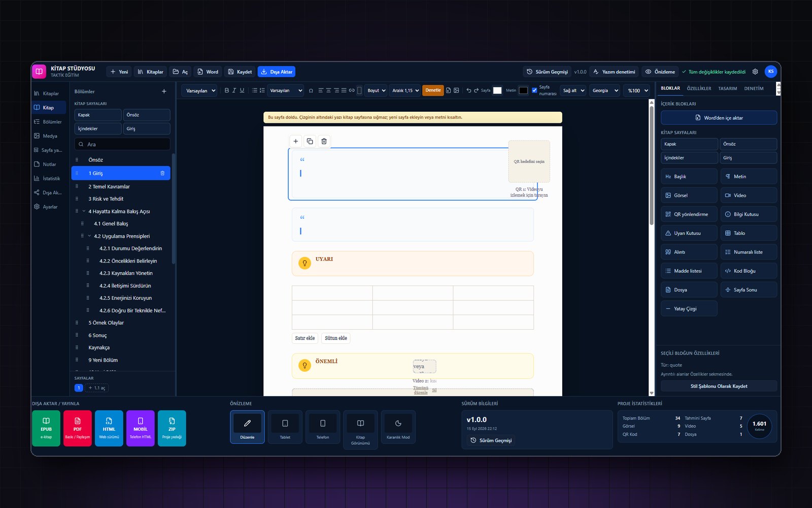This screenshot has width=812, height=508.
Task: Export as PDF using the red PDF button
Action: 77,428
